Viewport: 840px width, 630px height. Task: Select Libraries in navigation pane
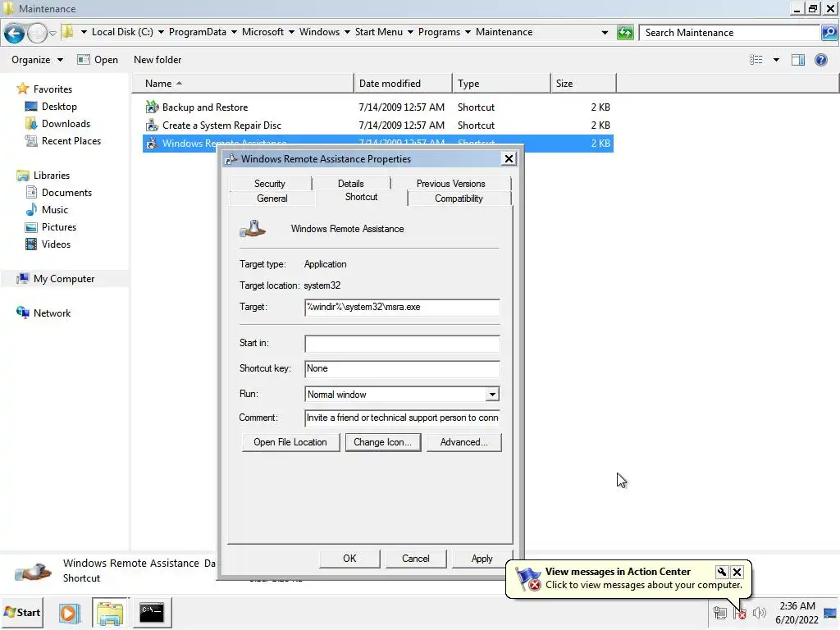pyautogui.click(x=52, y=176)
